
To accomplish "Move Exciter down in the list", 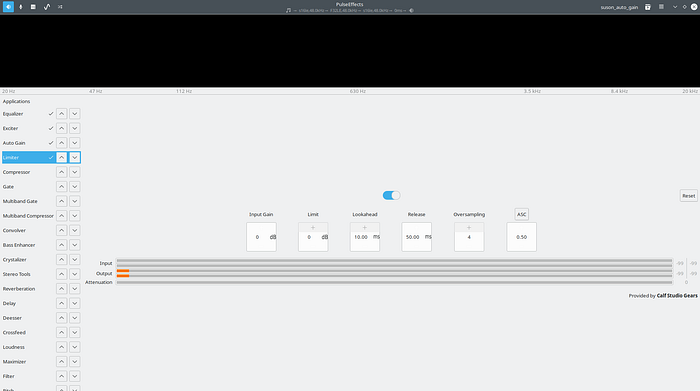I will [x=75, y=129].
